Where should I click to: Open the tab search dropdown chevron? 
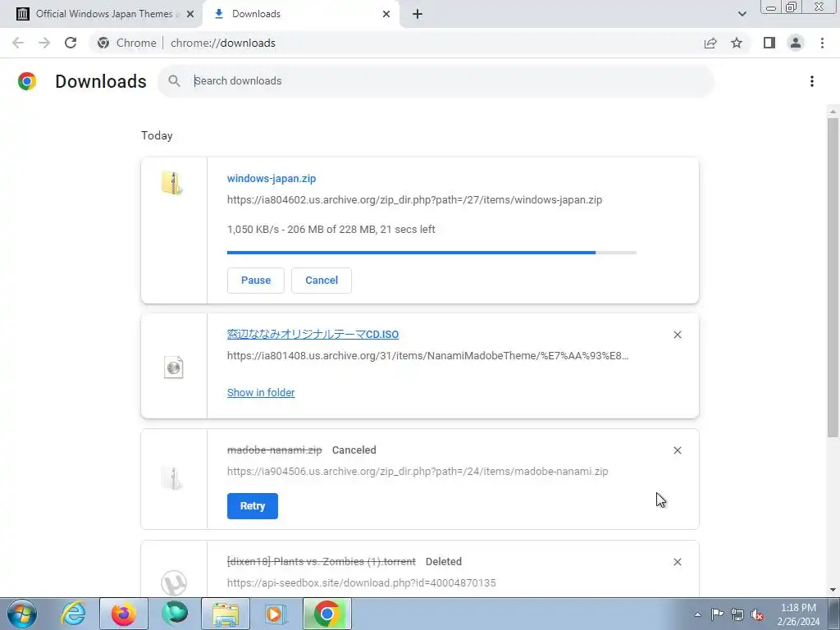pos(742,14)
